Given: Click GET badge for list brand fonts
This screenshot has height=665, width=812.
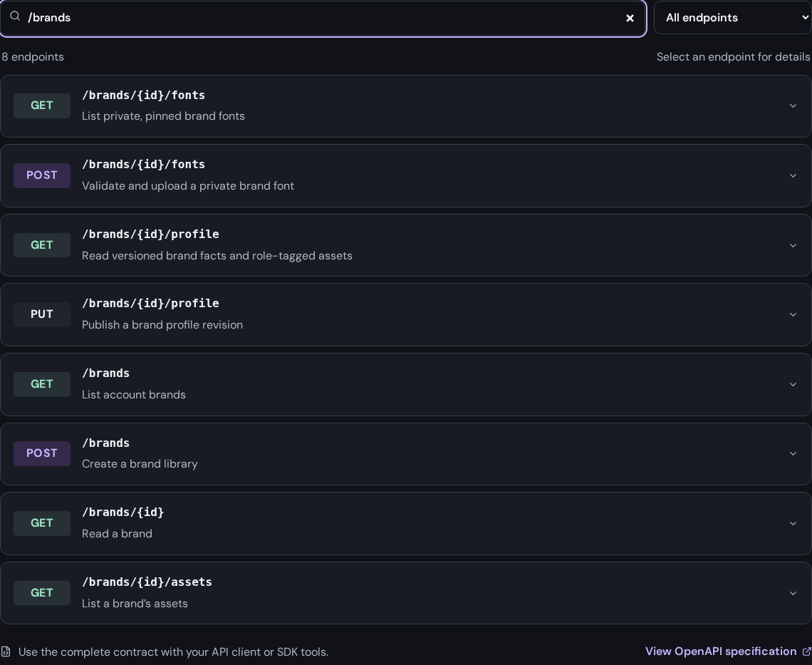Looking at the screenshot, I should click(42, 105).
